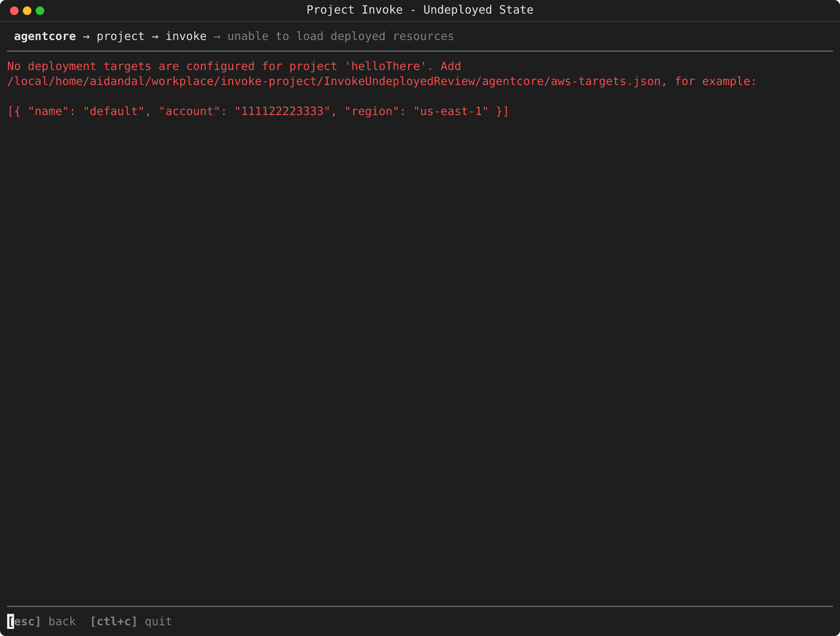Click the green maximize window button
Viewport: 840px width, 636px height.
[40, 11]
